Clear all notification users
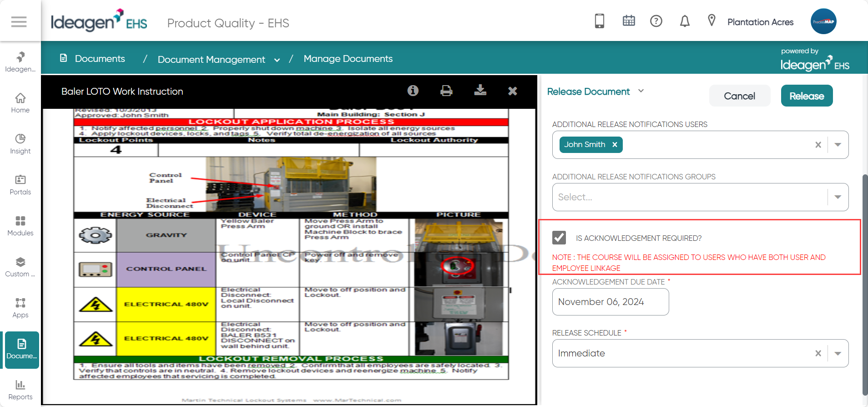Screen dimensions: 868x407 pos(818,145)
